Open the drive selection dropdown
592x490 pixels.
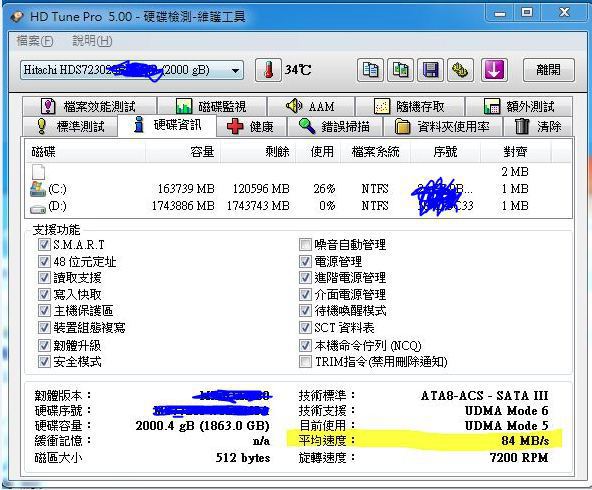pos(132,70)
